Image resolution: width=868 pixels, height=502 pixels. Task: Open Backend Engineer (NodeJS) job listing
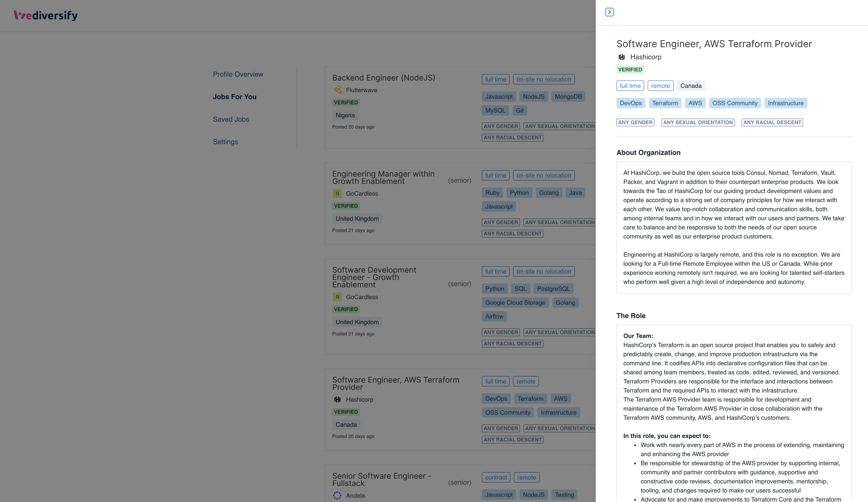[x=383, y=78]
